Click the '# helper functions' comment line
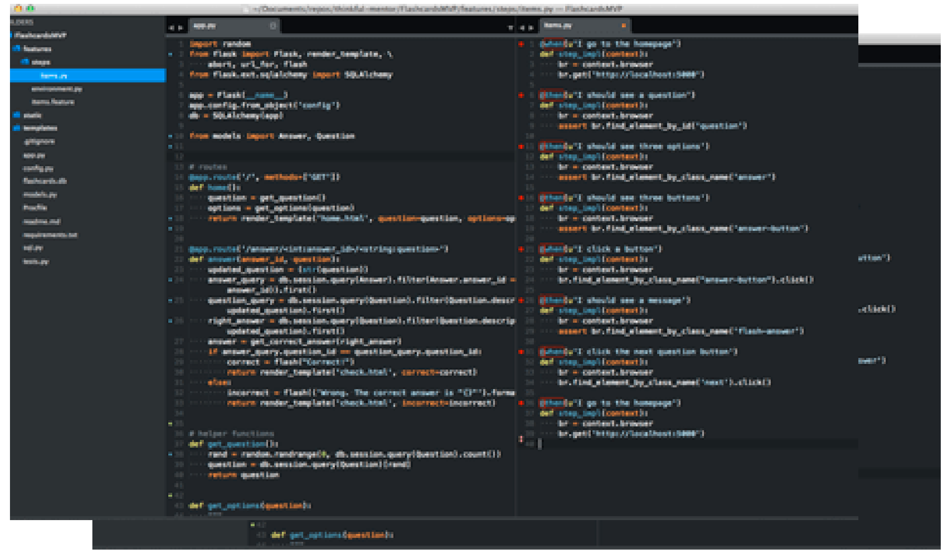This screenshot has width=949, height=560. (232, 434)
